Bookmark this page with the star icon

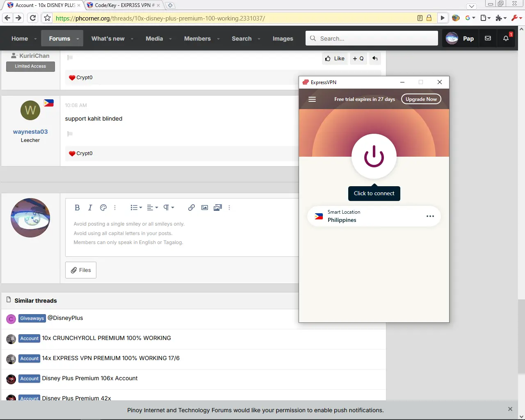47,18
